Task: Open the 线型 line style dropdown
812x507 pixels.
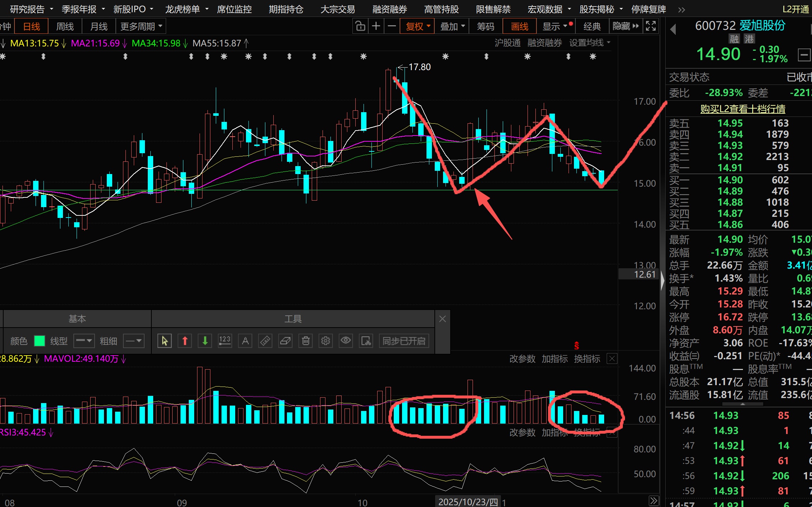Action: 84,341
